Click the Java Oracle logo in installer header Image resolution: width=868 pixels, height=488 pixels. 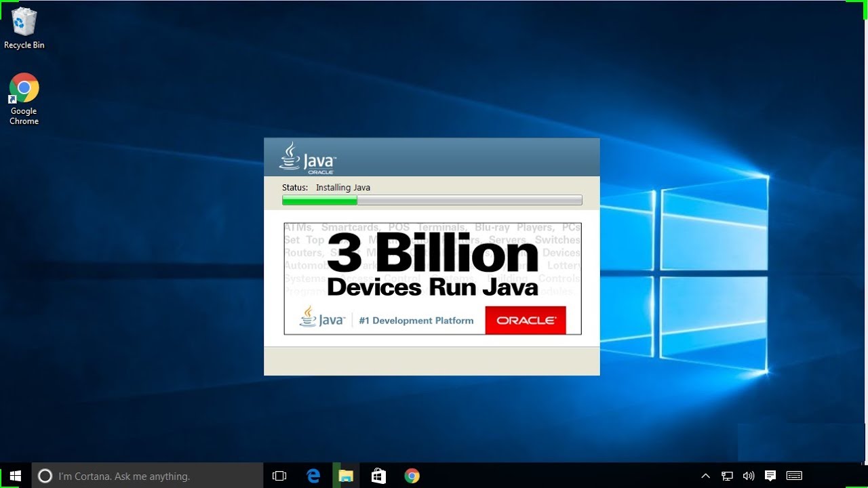(307, 158)
